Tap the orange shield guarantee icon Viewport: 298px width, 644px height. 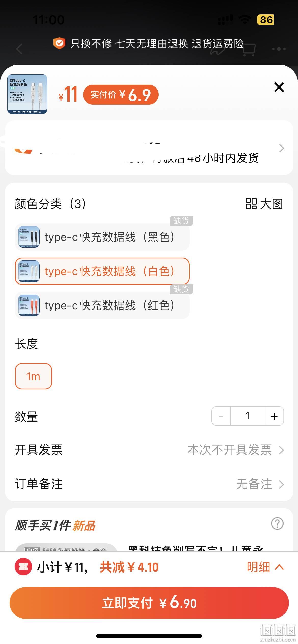point(59,43)
